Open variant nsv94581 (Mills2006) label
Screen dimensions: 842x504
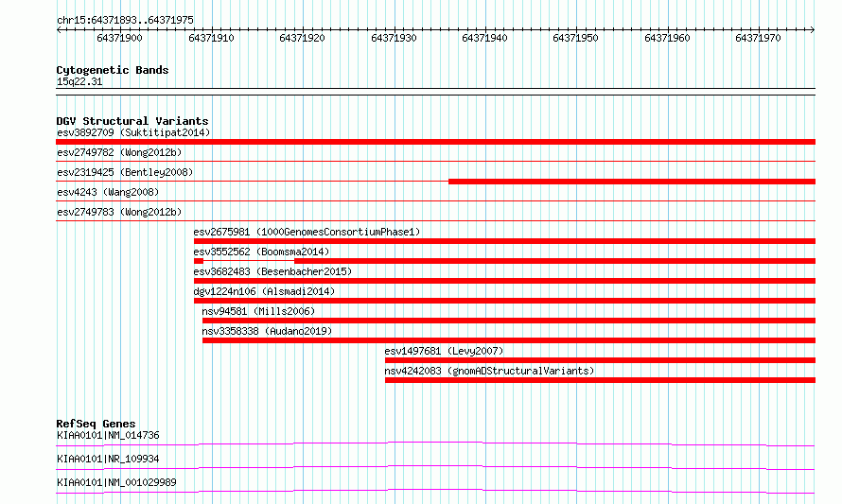258,311
